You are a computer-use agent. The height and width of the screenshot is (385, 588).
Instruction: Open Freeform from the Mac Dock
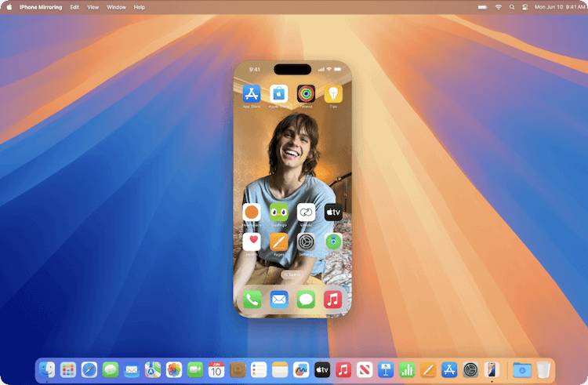point(301,370)
